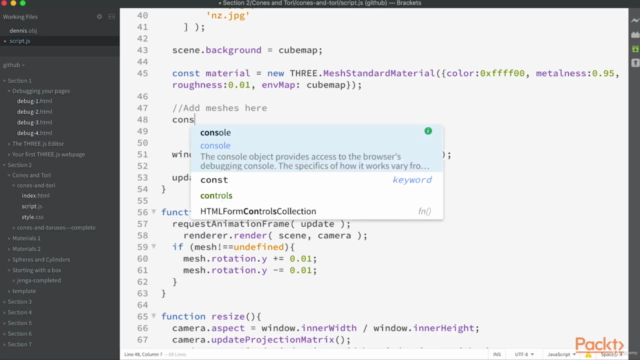The height and width of the screenshot is (360, 640).
Task: Click the yellow lint warning icon
Action: pyautogui.click(x=588, y=354)
